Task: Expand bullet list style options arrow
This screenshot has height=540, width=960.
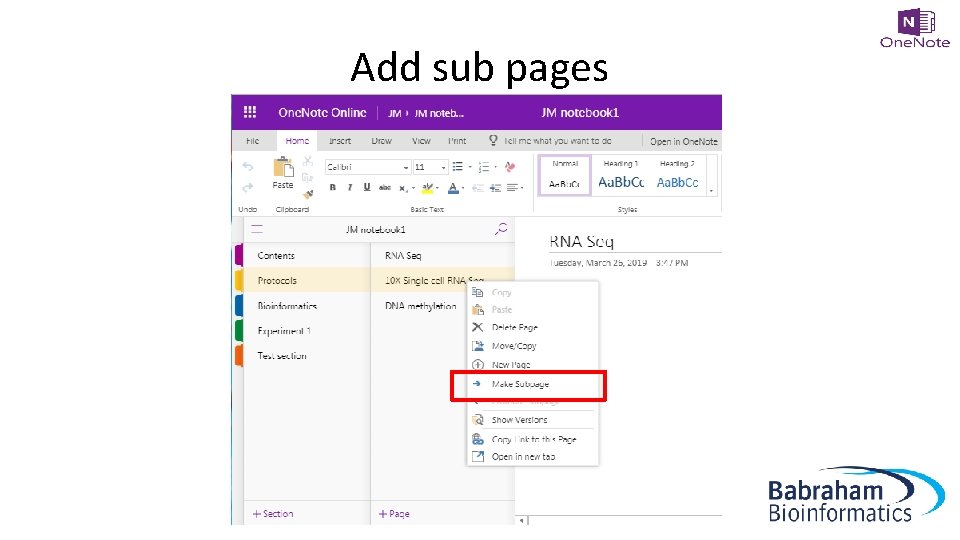Action: (x=470, y=167)
